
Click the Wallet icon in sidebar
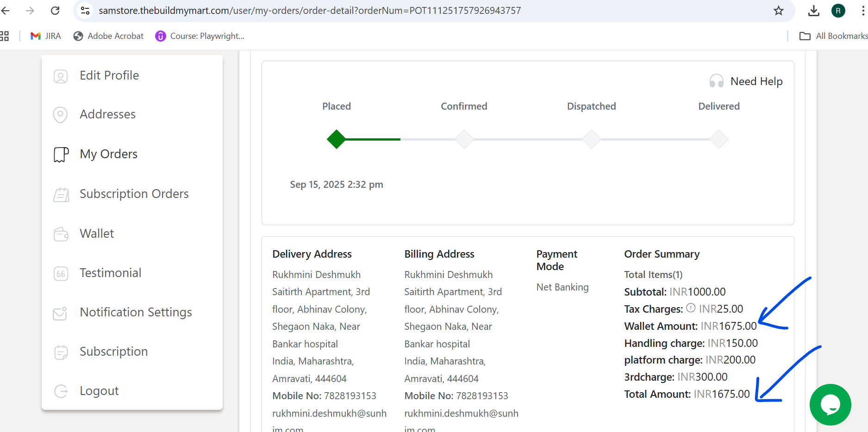click(61, 234)
